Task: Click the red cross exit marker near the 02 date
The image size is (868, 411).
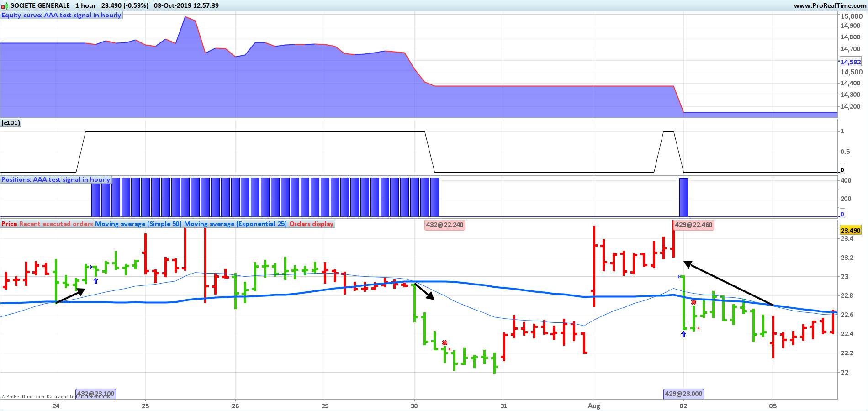Action: tap(694, 302)
